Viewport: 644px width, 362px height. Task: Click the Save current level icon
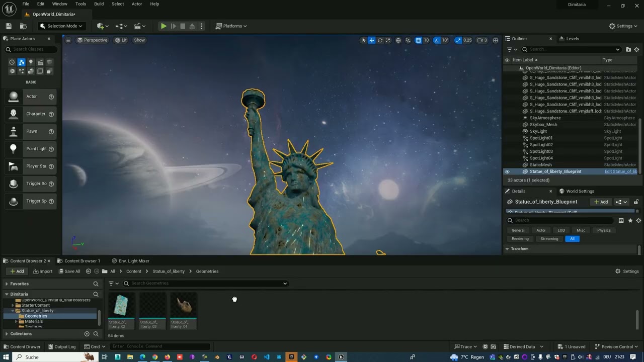[9, 26]
